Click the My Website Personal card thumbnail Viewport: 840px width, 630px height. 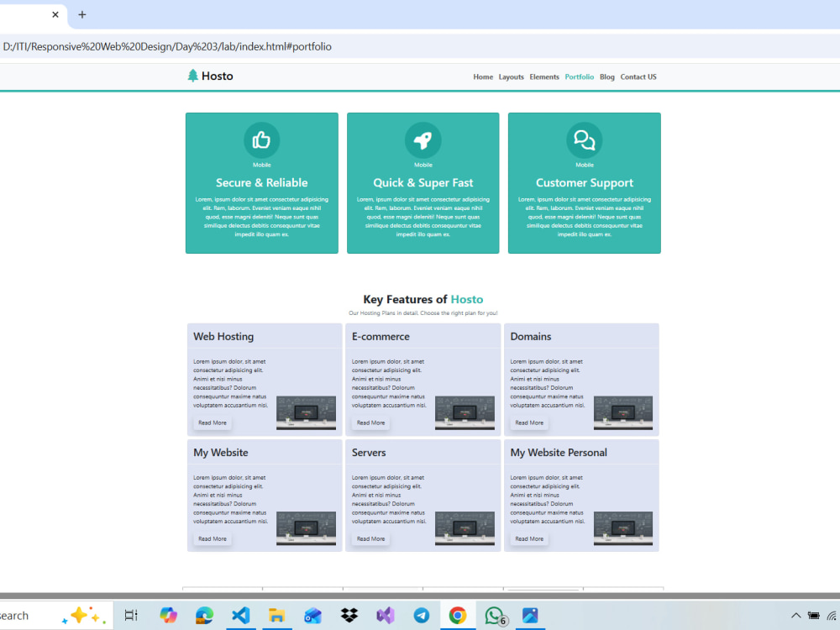(623, 528)
